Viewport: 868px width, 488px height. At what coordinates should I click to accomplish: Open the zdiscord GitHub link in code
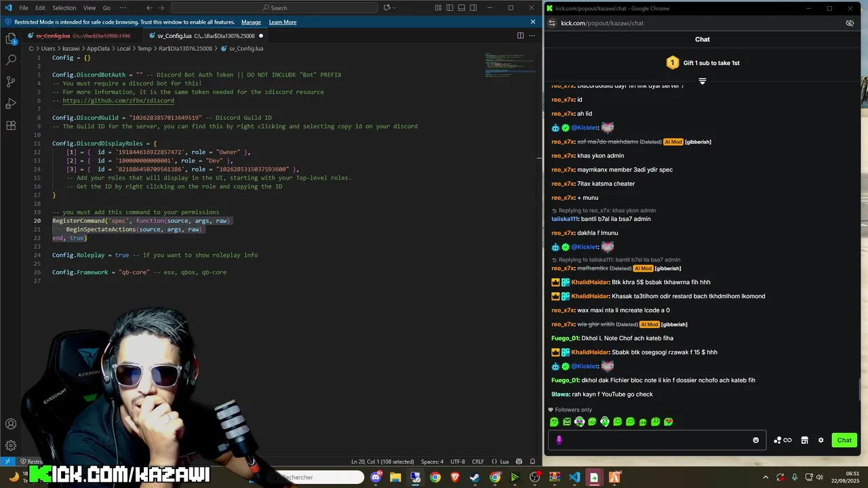[118, 100]
